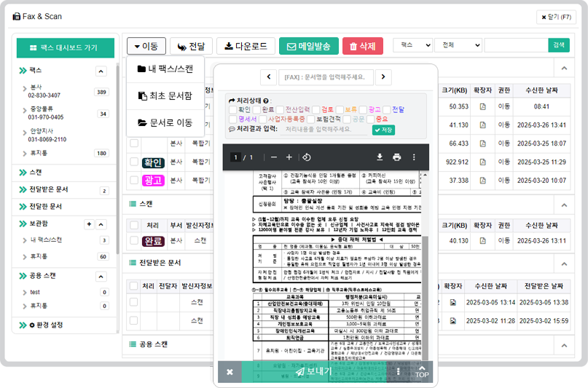Go to the previous fax document

(x=269, y=76)
